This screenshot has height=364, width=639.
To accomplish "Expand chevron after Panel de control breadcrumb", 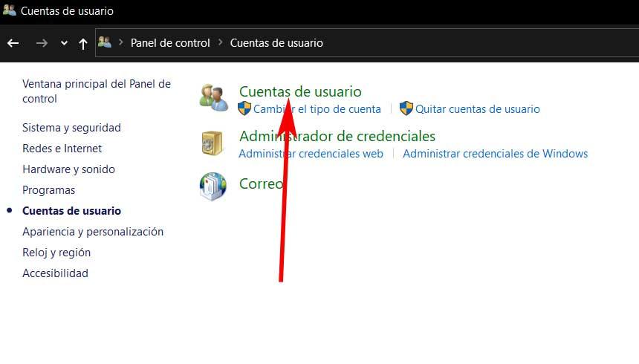I will tap(220, 42).
